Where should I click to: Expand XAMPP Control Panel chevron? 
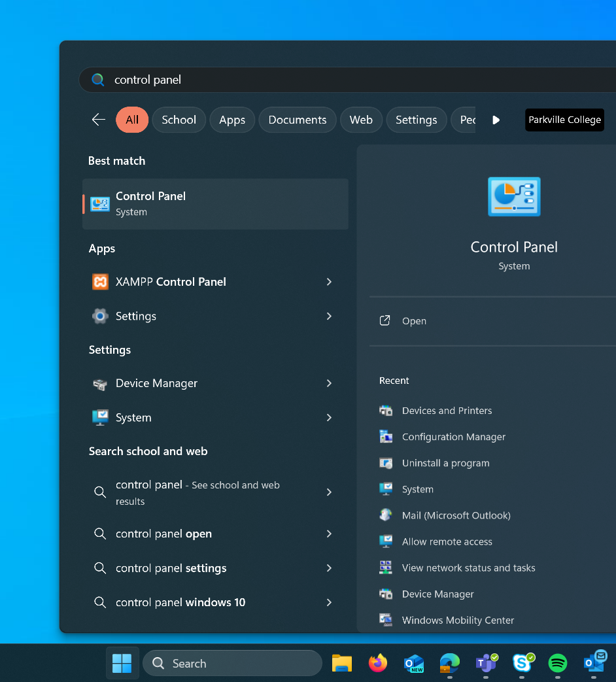click(330, 282)
